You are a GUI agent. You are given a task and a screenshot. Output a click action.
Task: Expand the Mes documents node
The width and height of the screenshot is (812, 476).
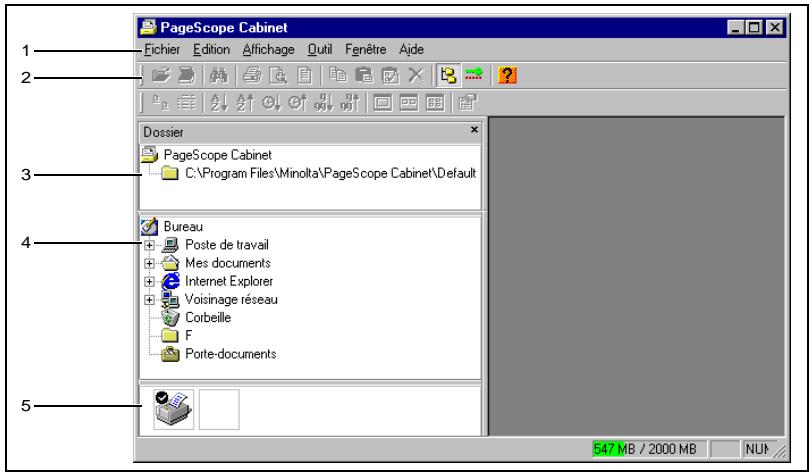[149, 263]
